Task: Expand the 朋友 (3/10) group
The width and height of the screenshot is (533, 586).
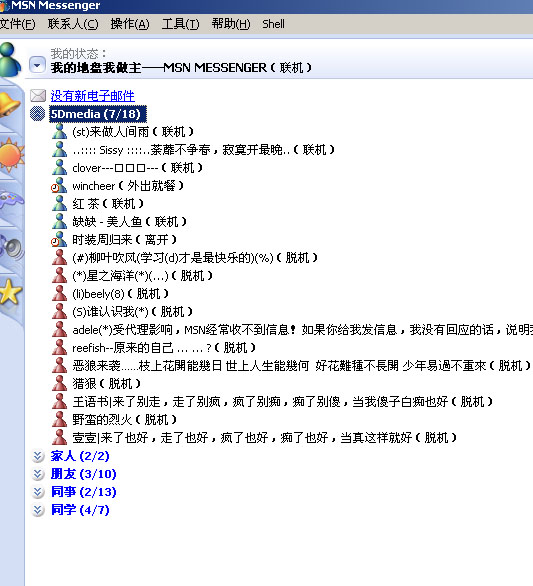Action: [x=37, y=474]
